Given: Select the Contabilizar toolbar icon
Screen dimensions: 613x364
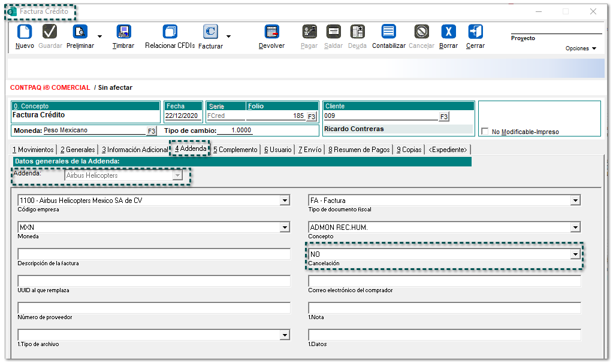Looking at the screenshot, I should 388,32.
